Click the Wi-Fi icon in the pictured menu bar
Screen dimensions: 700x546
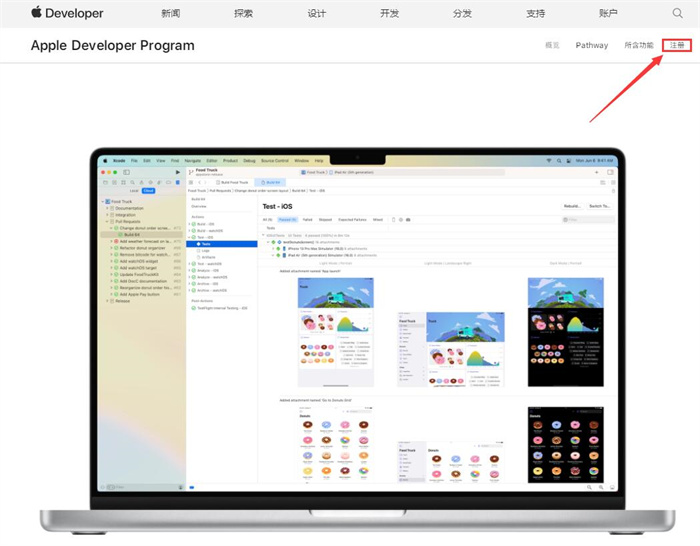pyautogui.click(x=549, y=161)
